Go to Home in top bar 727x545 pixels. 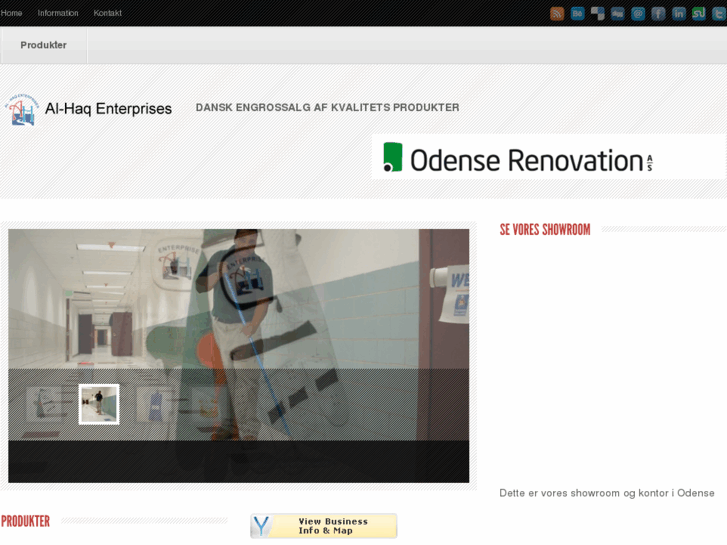11,13
